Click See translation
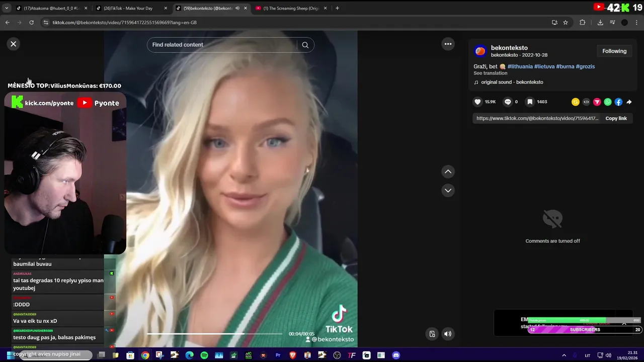Screen dimensions: 644x362 tap(490, 73)
